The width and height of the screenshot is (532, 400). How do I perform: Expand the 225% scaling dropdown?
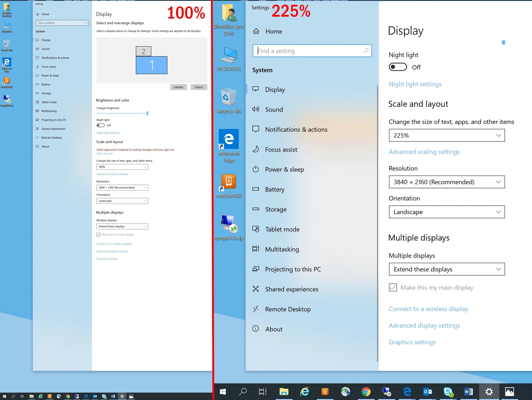click(x=447, y=135)
